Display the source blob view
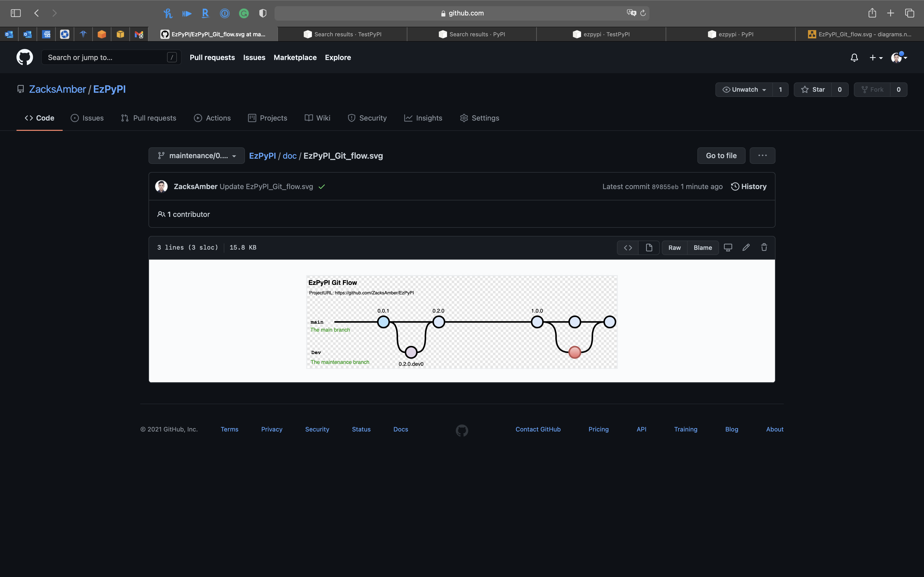The height and width of the screenshot is (577, 924). tap(628, 248)
